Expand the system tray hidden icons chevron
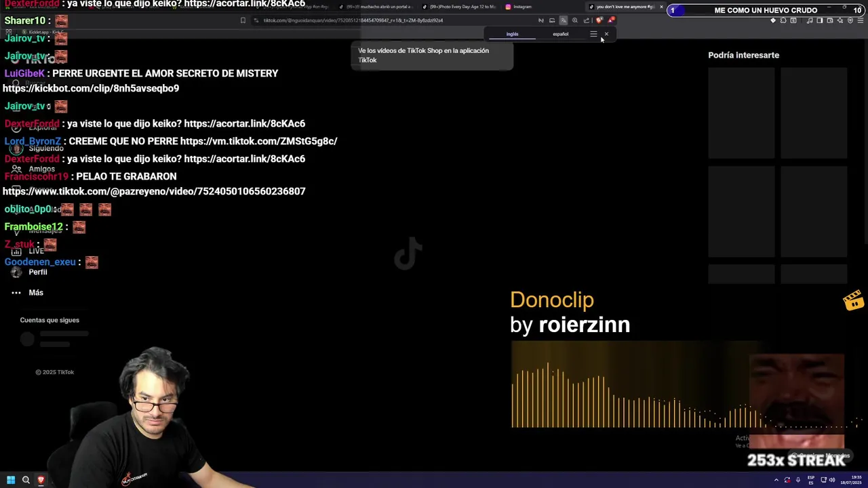This screenshot has width=868, height=488. pos(776,480)
